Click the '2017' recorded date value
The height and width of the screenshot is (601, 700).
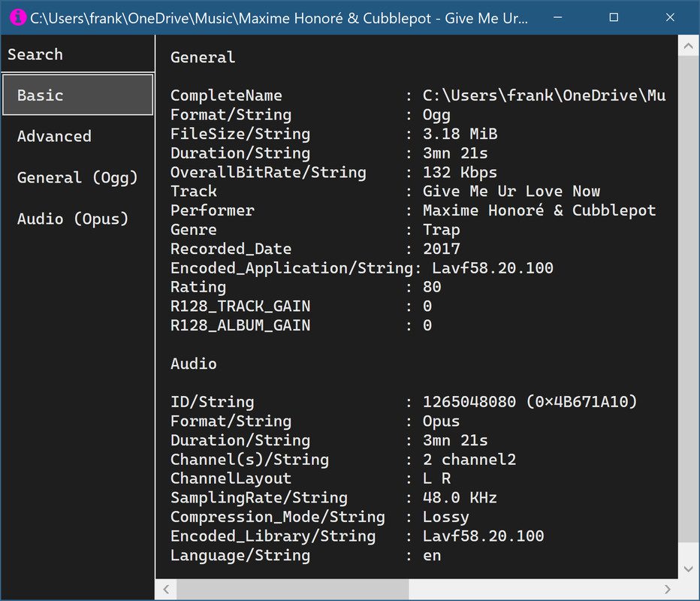coord(442,249)
